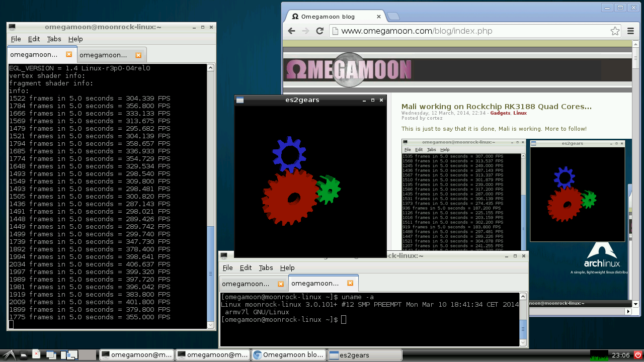
Task: Open the Arch Linux start menu in taskbar
Action: pos(10,355)
